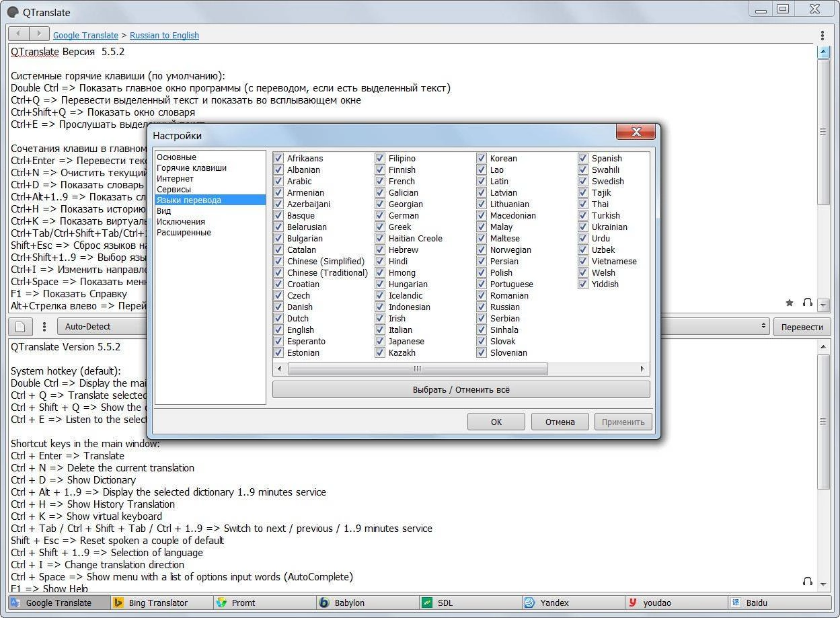Click the Promt service icon

(221, 603)
